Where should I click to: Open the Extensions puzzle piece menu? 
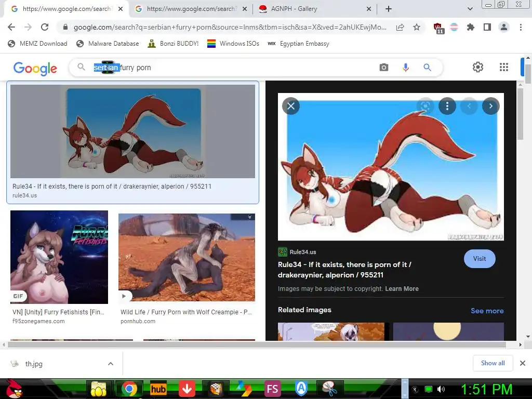471,27
